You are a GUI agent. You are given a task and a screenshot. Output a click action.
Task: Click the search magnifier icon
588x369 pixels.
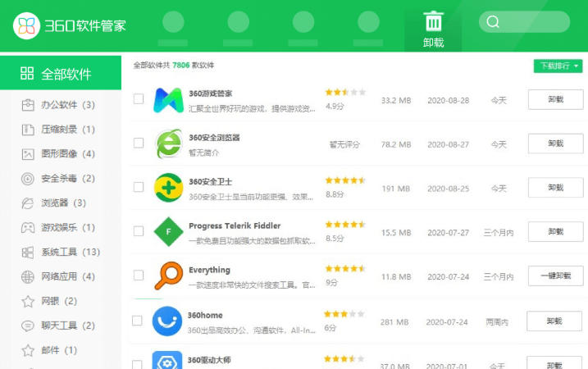(493, 22)
